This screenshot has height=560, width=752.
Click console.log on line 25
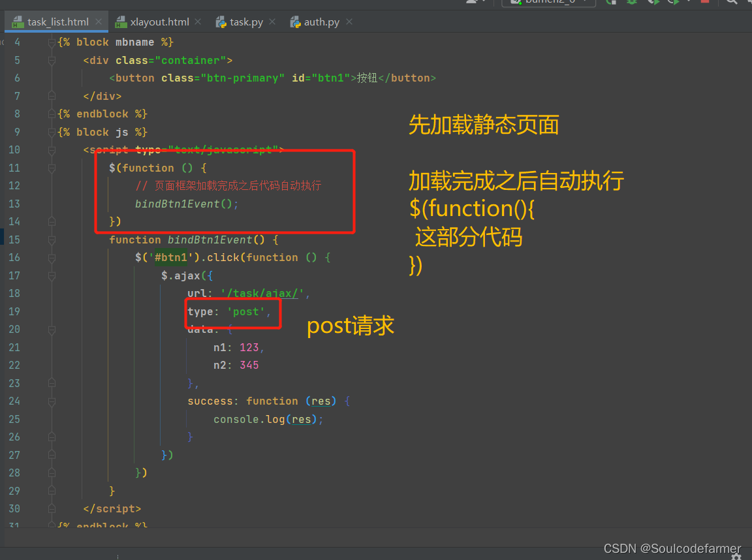tap(249, 420)
